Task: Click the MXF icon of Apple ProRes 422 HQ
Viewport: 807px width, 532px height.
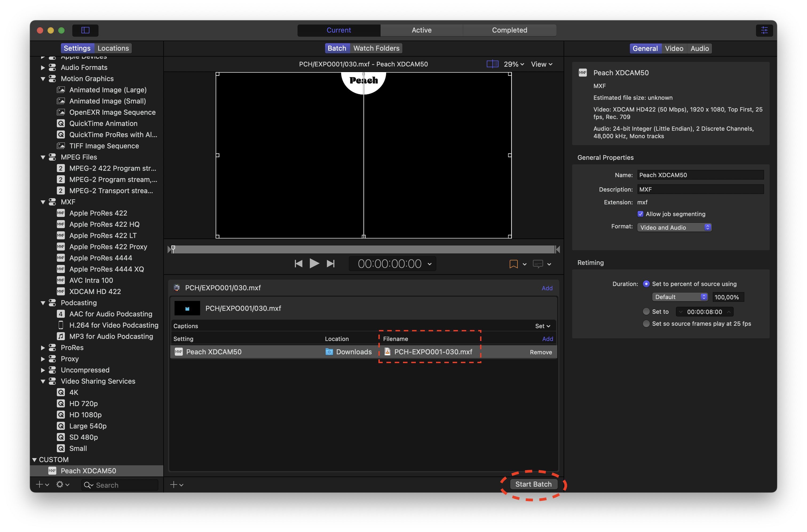Action: pyautogui.click(x=61, y=224)
